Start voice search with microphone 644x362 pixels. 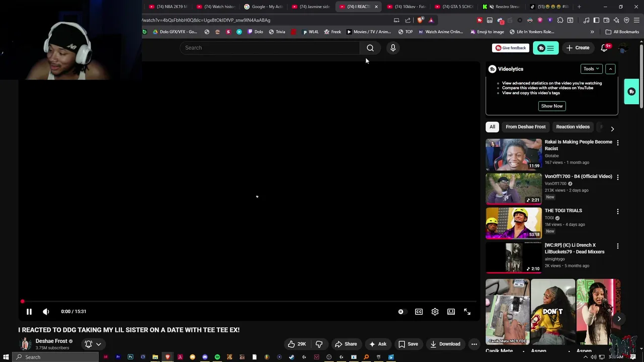(393, 48)
